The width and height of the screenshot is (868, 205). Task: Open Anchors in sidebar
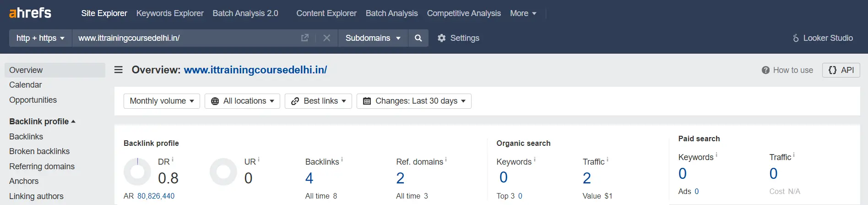click(x=24, y=181)
